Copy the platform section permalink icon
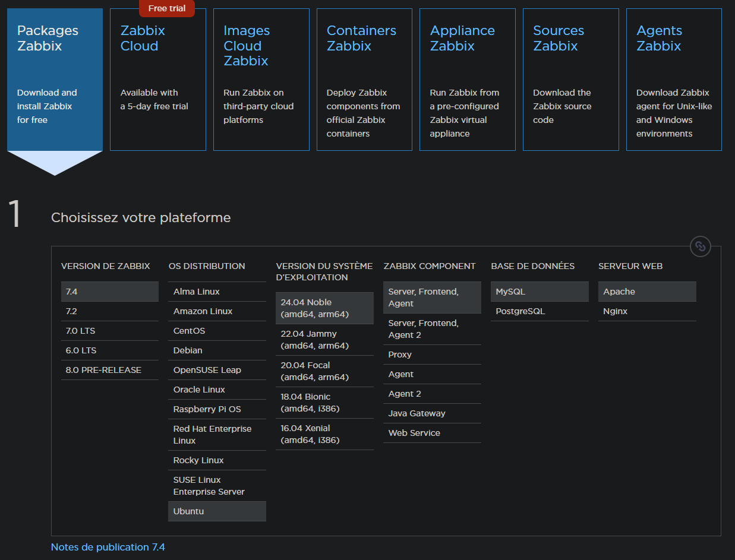Image resolution: width=735 pixels, height=560 pixels. pos(701,246)
